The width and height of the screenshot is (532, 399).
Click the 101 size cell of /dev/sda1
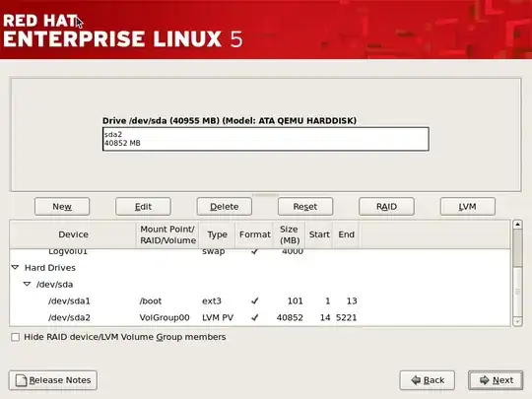click(296, 300)
